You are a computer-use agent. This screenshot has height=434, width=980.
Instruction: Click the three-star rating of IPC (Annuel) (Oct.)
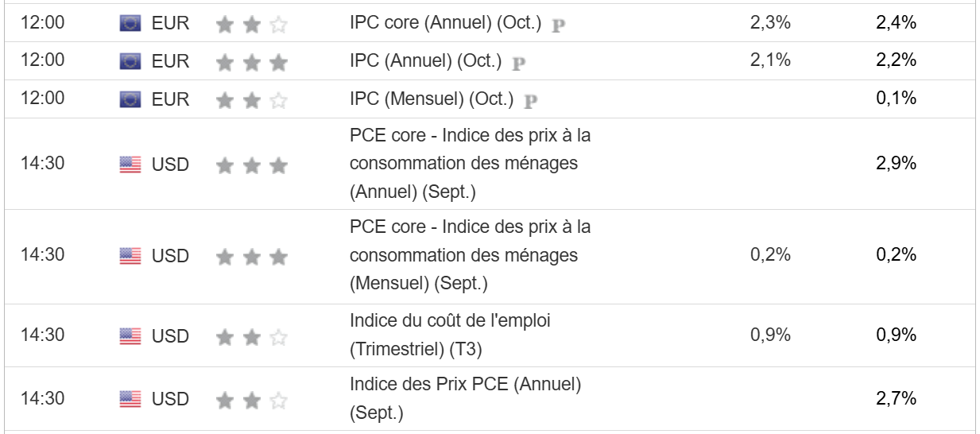(x=251, y=62)
